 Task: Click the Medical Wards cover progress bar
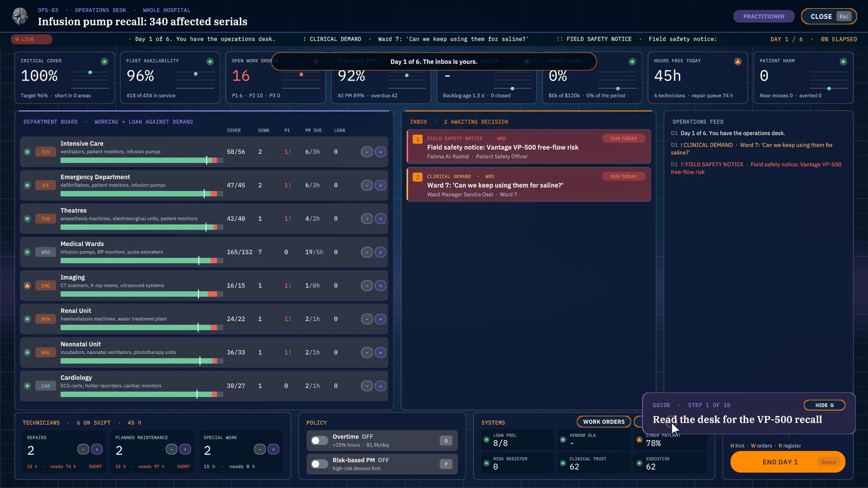point(142,261)
